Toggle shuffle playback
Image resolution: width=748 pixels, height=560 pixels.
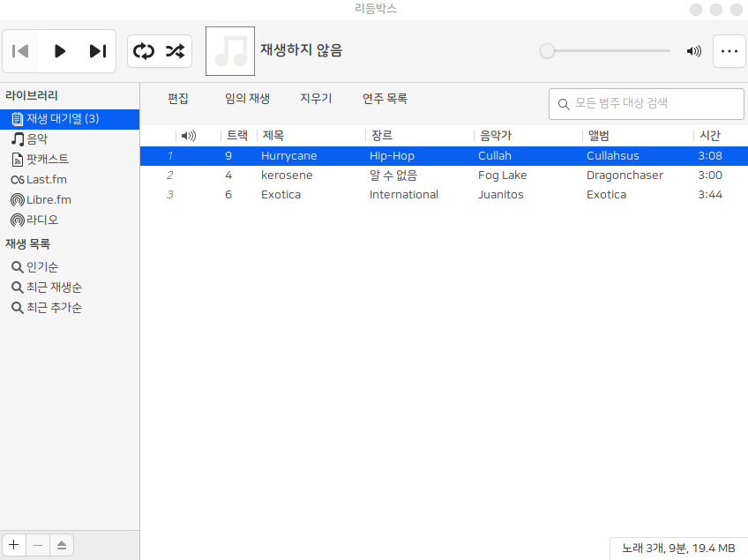[175, 51]
